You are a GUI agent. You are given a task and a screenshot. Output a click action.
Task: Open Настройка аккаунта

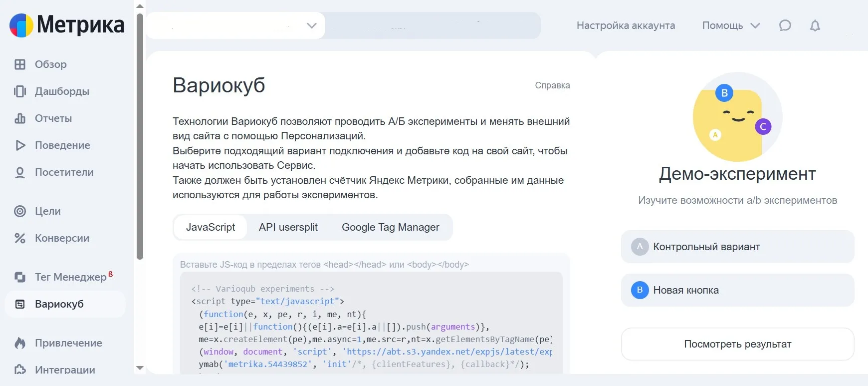point(626,25)
